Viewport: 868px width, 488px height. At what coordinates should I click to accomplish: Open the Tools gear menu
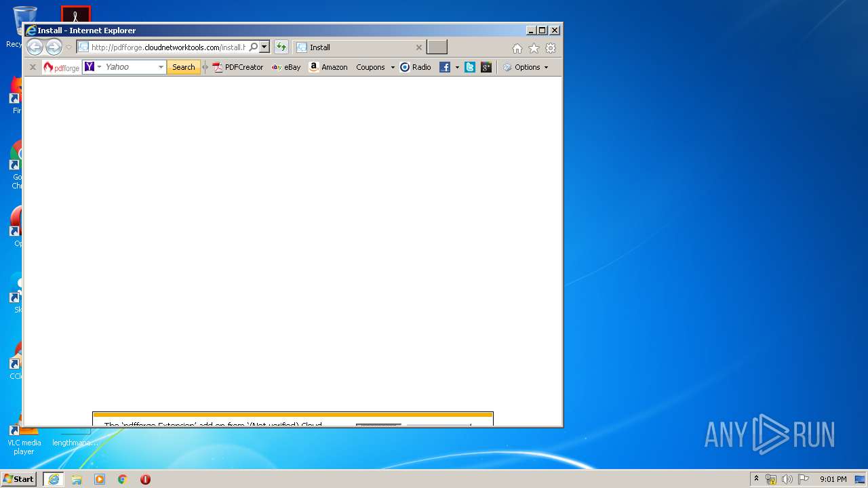(551, 48)
